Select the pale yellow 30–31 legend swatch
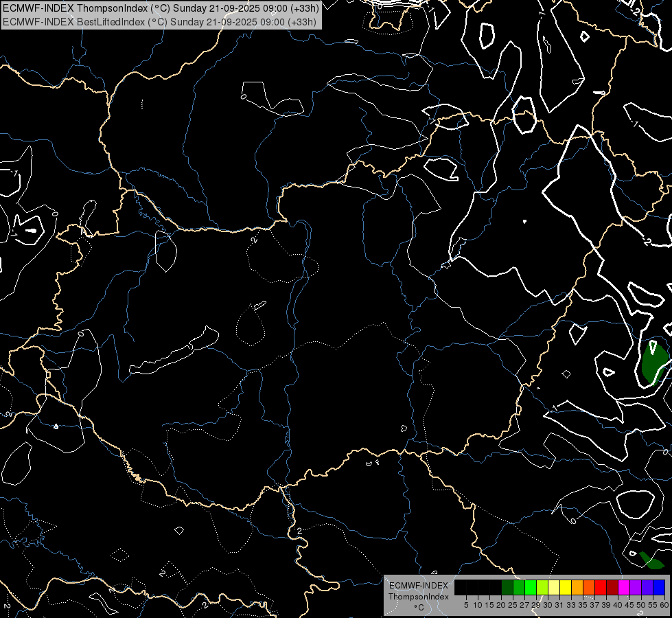Screen dimensions: 672x618 tap(554, 587)
